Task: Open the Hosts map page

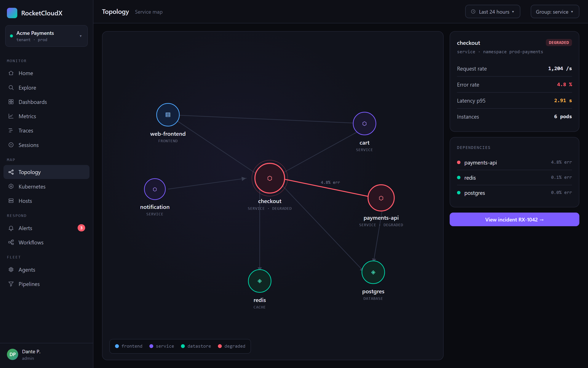Action: 46,201
